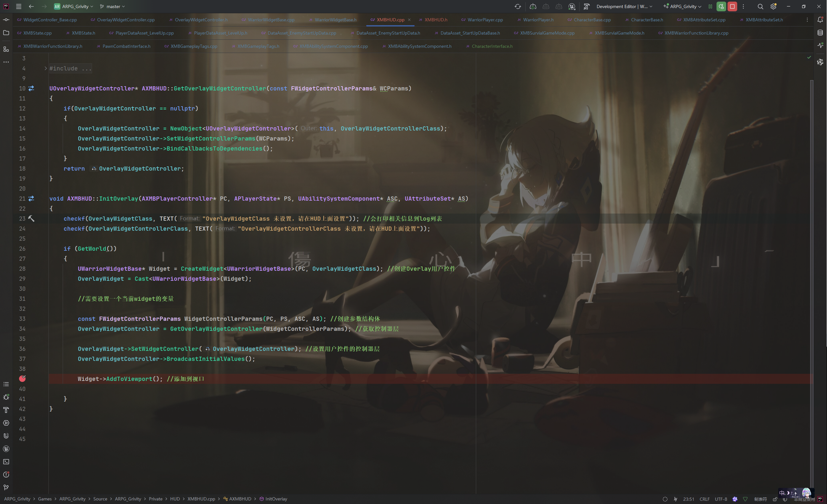Click the Hot Reload play icon
The image size is (827, 504).
(x=533, y=6)
